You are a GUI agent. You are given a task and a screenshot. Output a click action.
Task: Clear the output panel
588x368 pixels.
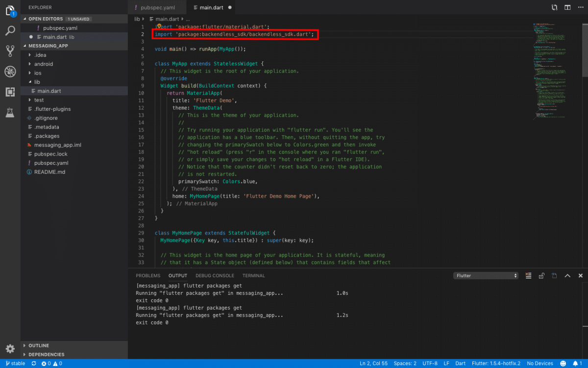(x=528, y=276)
